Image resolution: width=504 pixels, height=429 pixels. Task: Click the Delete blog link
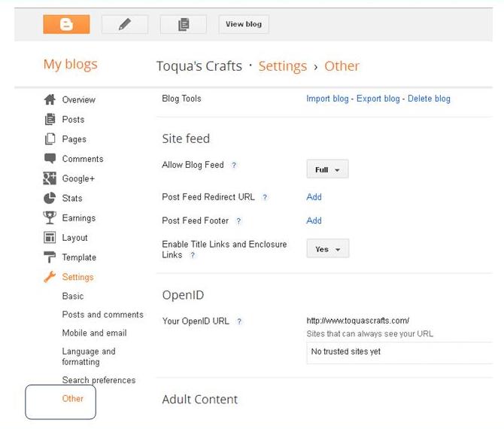point(429,99)
